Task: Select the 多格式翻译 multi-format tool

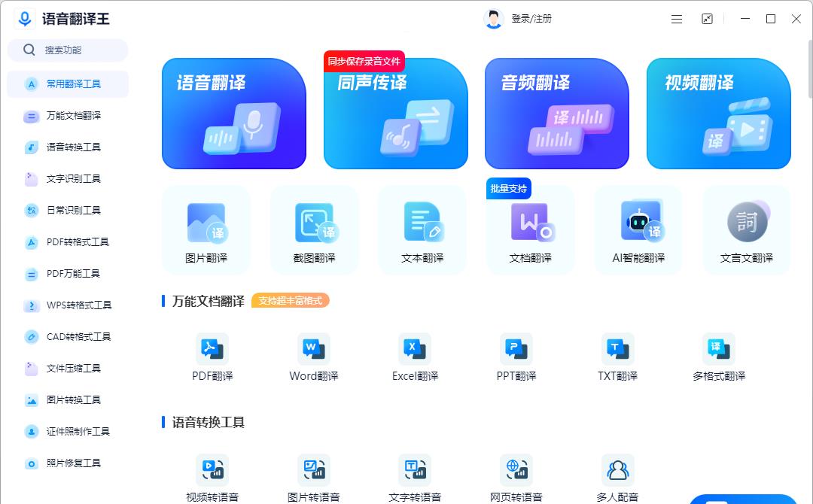Action: (717, 356)
